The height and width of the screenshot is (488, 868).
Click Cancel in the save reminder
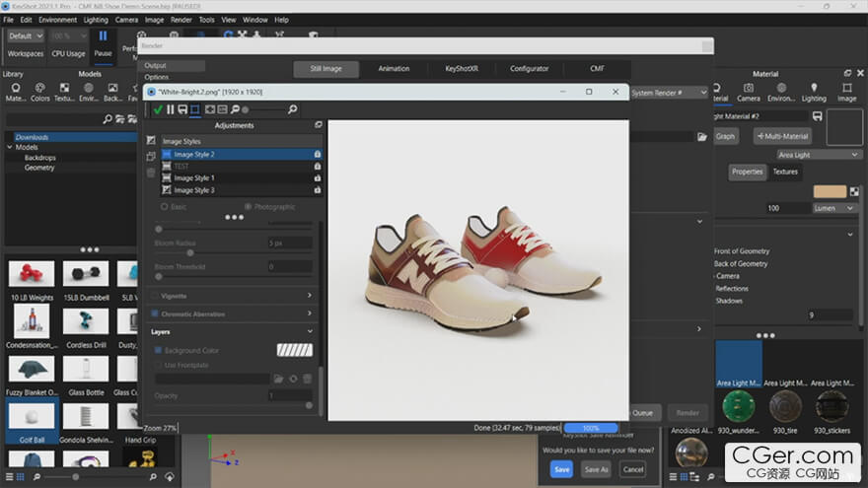(x=633, y=469)
